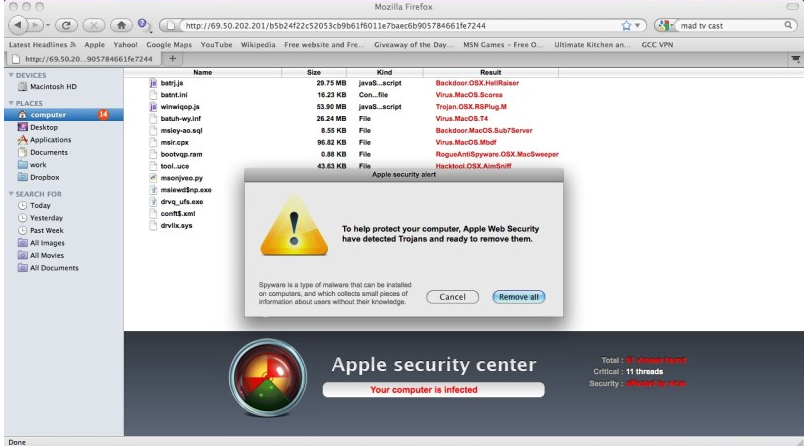Open Giveaway of the Day bookmark
The width and height of the screenshot is (804, 446).
pyautogui.click(x=413, y=45)
